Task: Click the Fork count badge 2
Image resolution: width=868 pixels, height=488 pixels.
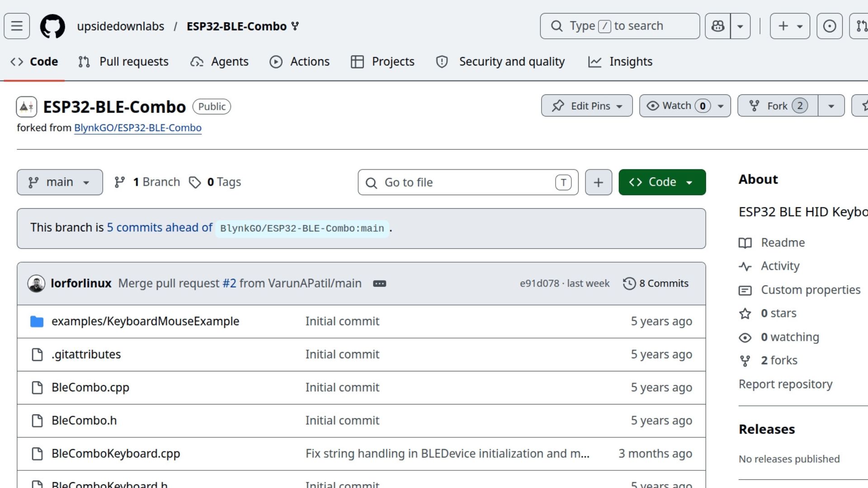Action: (x=800, y=106)
